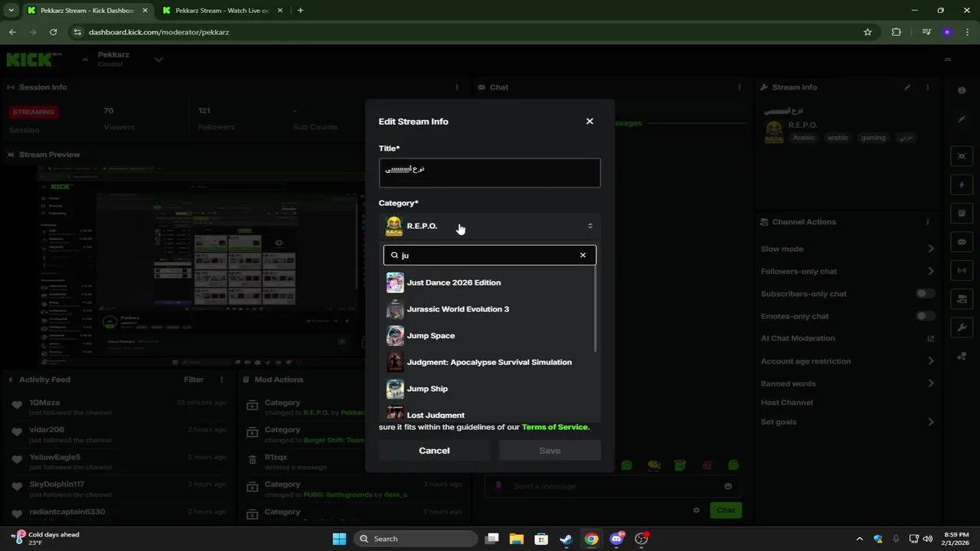The width and height of the screenshot is (980, 551).
Task: Open a new browser tab
Action: pyautogui.click(x=300, y=11)
